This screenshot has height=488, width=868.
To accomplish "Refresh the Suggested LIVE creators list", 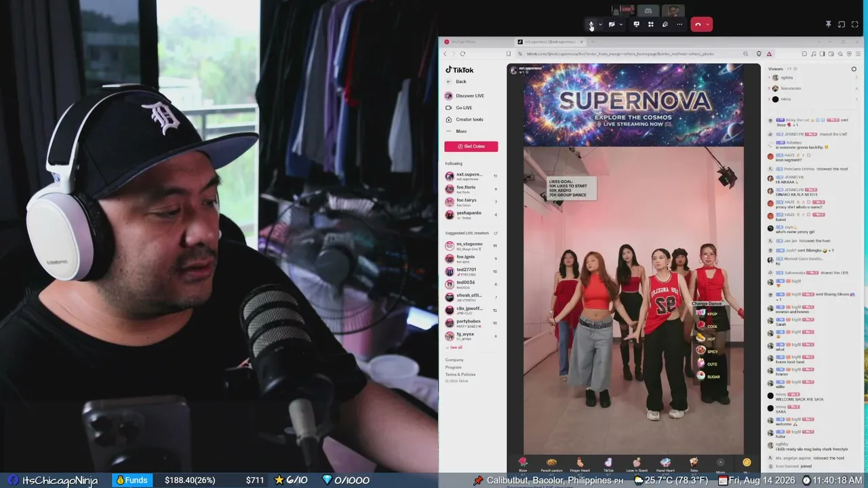I will (x=496, y=233).
